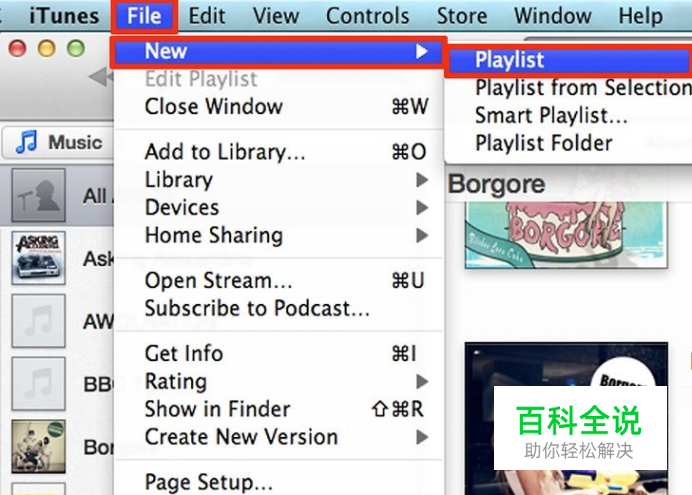Select Subscribe to Podcast…

point(278,308)
